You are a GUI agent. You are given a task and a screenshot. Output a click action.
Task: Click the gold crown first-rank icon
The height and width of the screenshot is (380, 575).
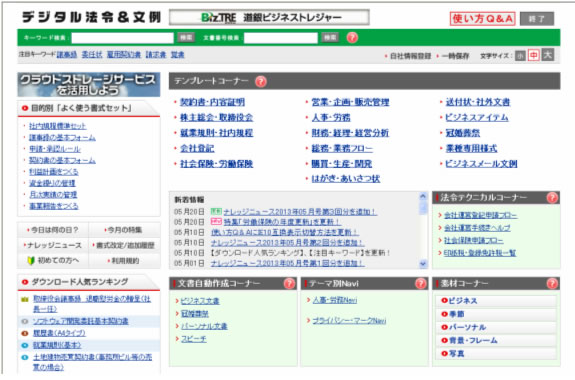pyautogui.click(x=25, y=299)
